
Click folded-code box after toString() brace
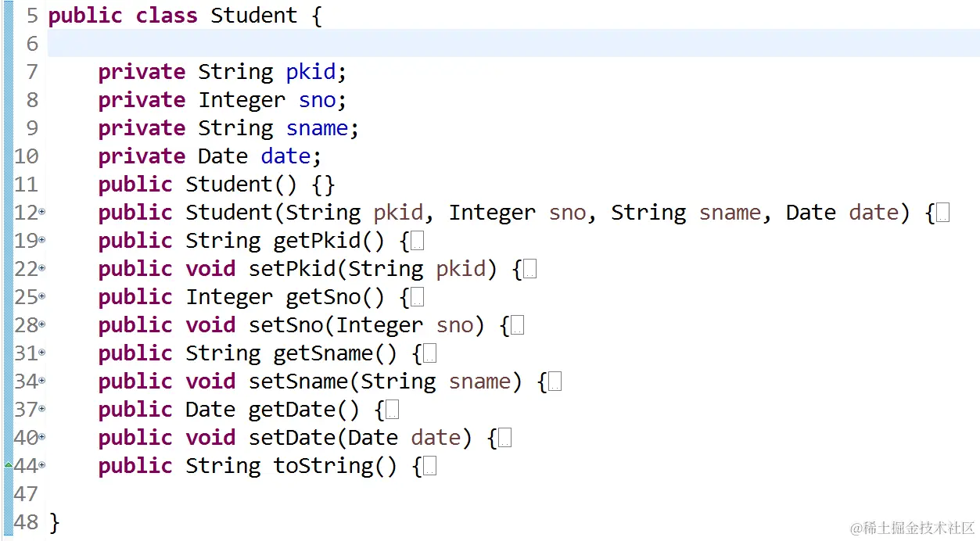click(x=429, y=467)
